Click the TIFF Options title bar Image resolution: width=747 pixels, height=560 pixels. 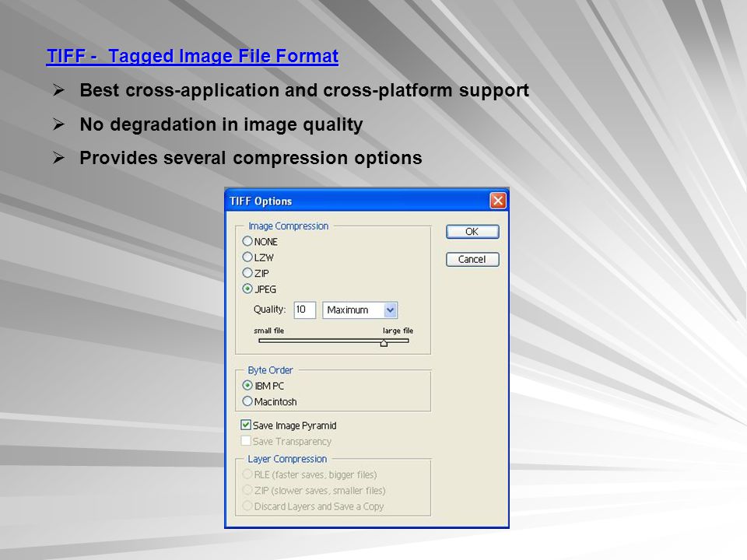(x=366, y=201)
